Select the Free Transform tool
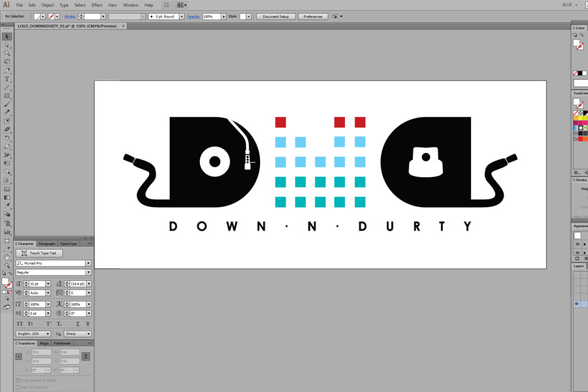This screenshot has height=392, width=588. point(7,163)
